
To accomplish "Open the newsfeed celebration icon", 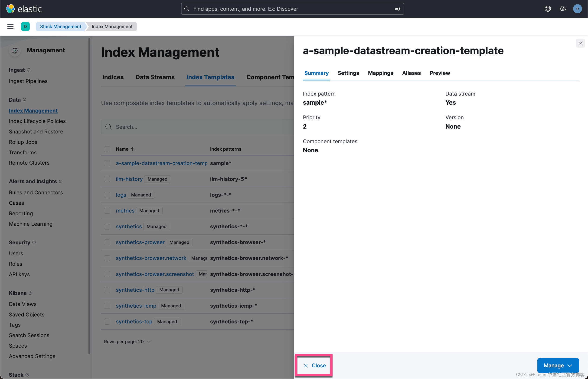I will (562, 9).
